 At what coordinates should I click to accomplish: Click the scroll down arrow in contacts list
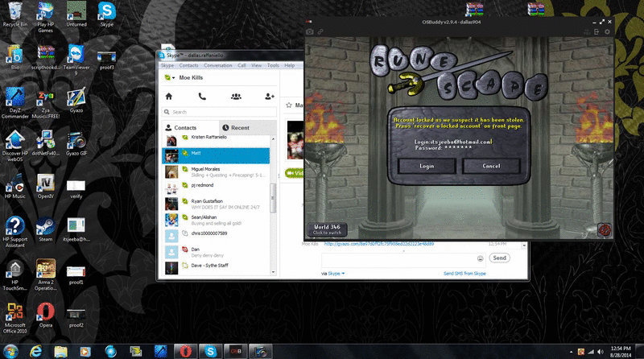pos(273,272)
